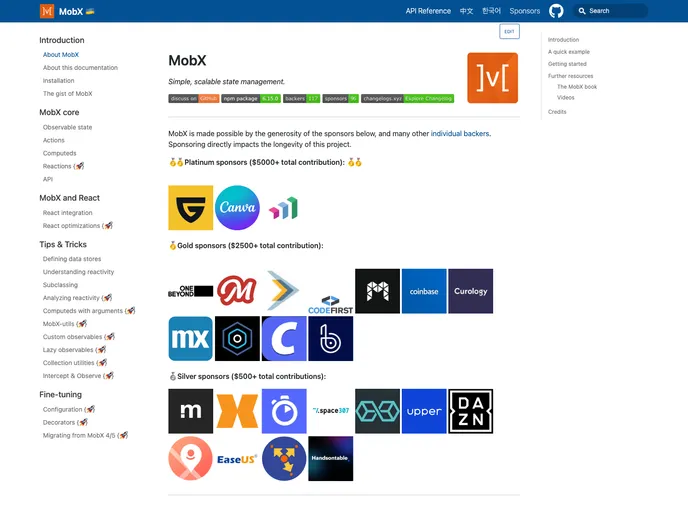Image resolution: width=688 pixels, height=512 pixels.
Task: Click the search magnifier icon
Action: tap(582, 11)
